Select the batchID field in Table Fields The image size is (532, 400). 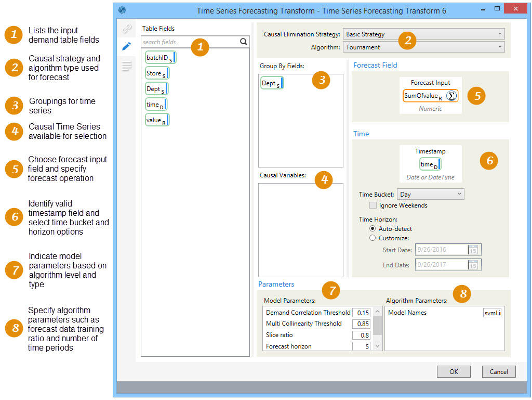161,58
